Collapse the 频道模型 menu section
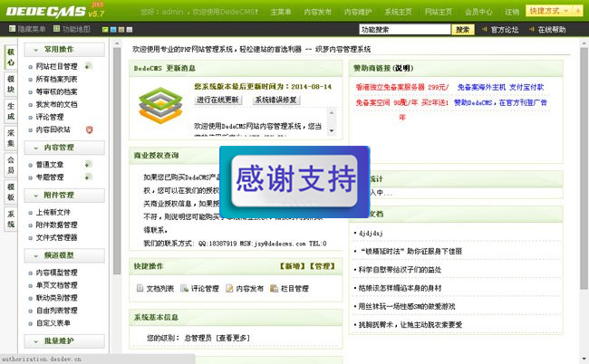The image size is (589, 364). (x=64, y=255)
